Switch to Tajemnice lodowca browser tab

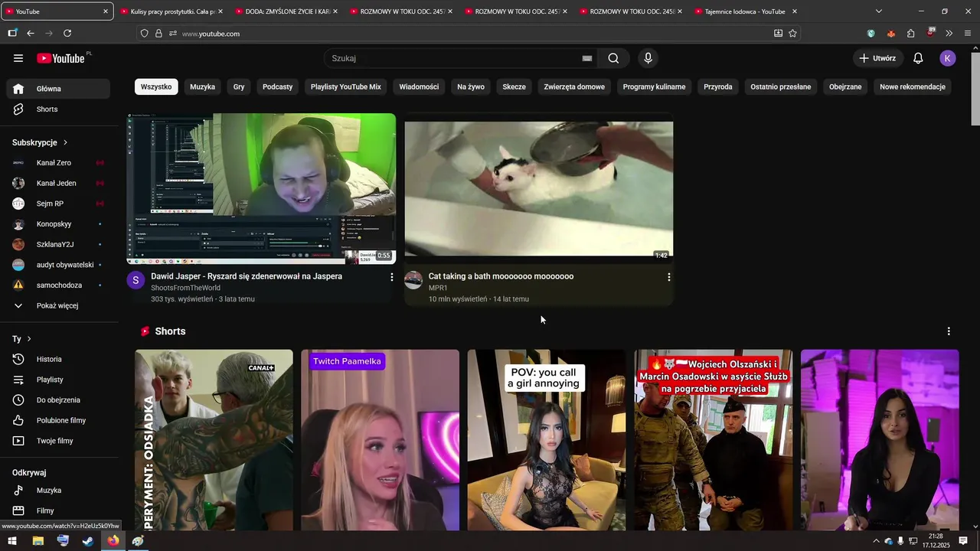tap(744, 11)
